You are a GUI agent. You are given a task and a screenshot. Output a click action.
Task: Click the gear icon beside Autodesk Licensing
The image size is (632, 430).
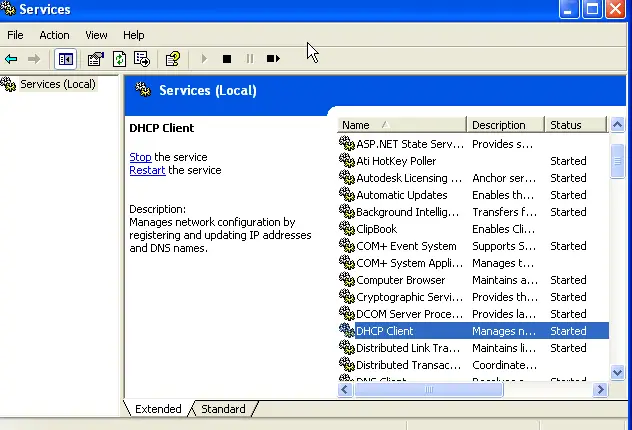pyautogui.click(x=347, y=177)
